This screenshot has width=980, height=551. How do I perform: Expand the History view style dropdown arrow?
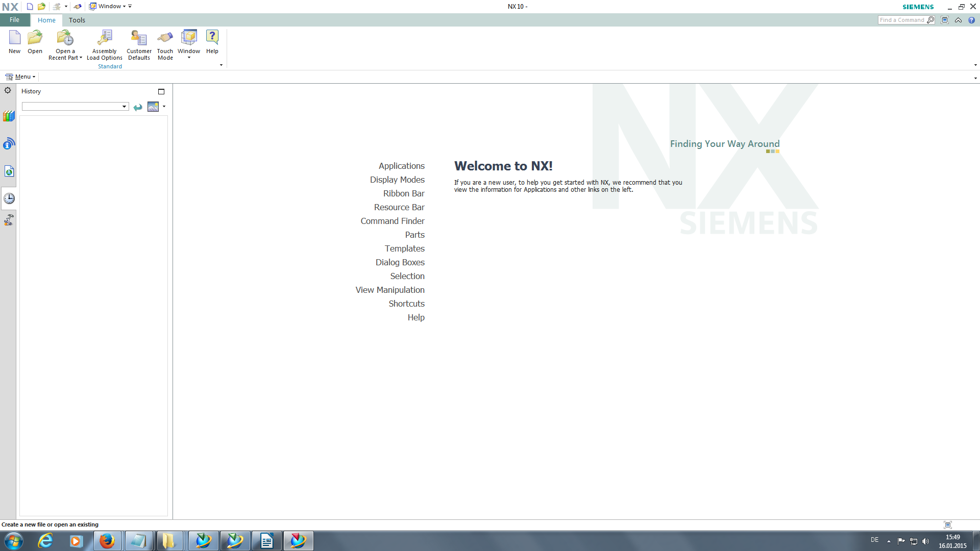164,107
